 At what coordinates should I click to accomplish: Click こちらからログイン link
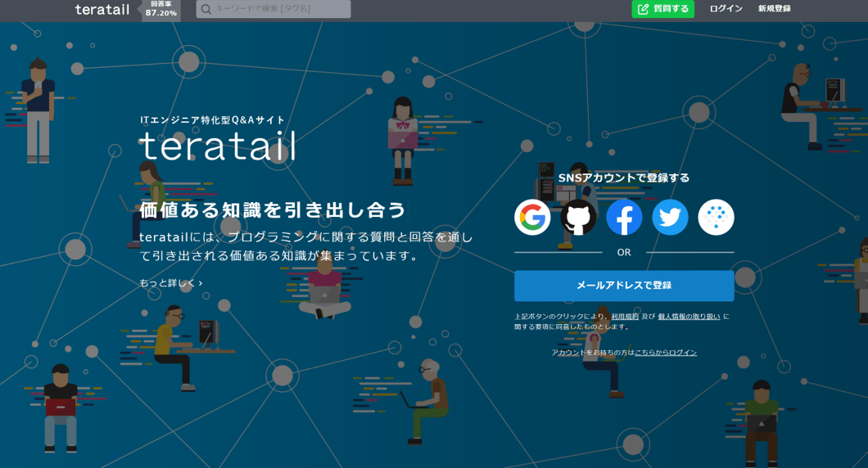[x=666, y=353]
